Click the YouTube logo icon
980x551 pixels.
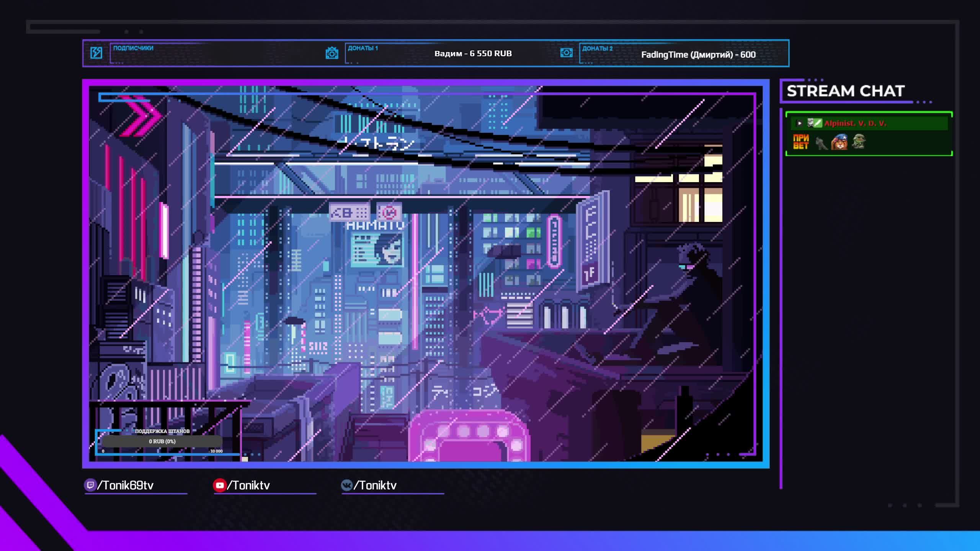click(220, 485)
